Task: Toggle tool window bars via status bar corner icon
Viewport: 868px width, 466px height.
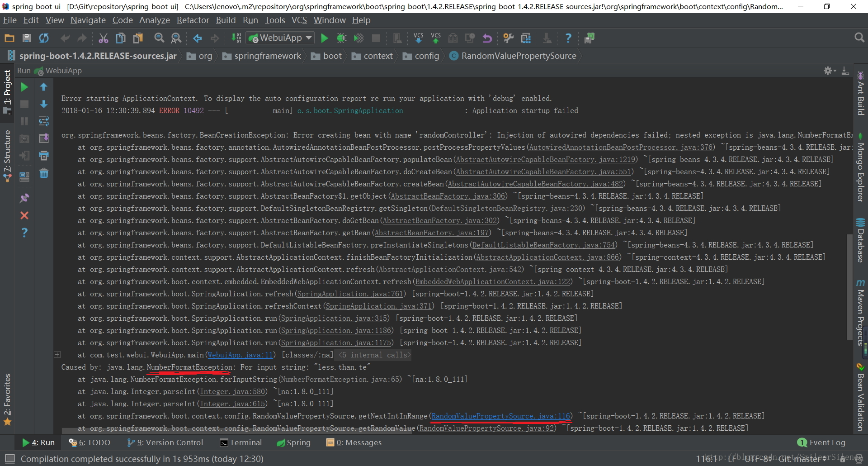Action: 9,459
